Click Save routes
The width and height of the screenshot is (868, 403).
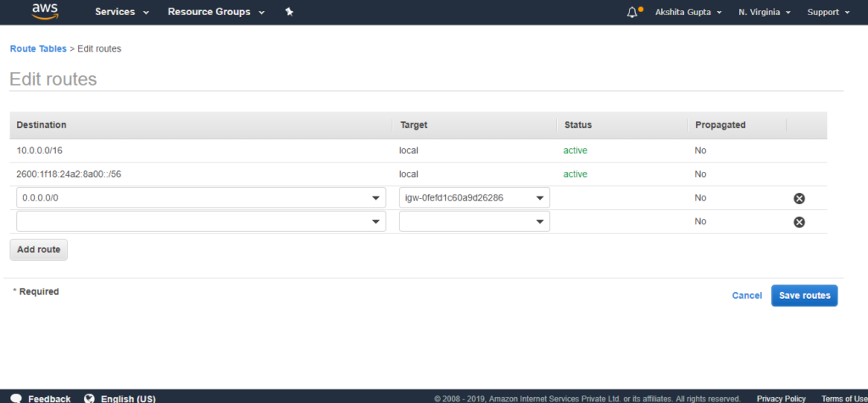[804, 295]
